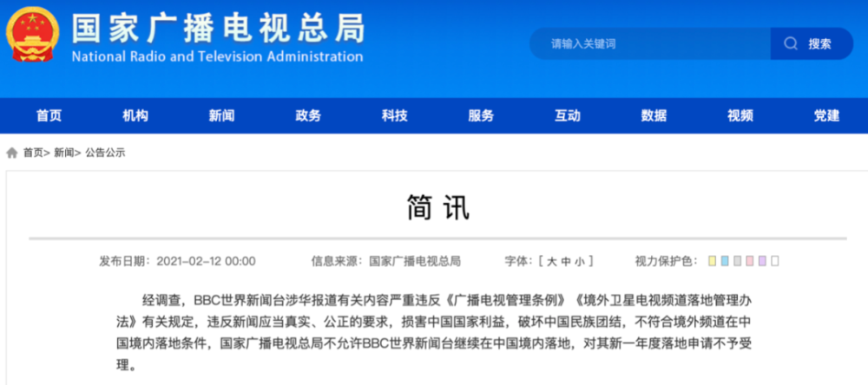Viewport: 868px width, 385px height.
Task: Select blue eye-protection color
Action: pyautogui.click(x=725, y=261)
